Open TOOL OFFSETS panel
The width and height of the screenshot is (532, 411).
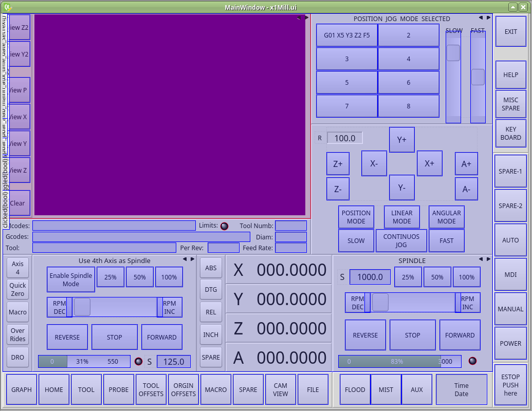[151, 389]
